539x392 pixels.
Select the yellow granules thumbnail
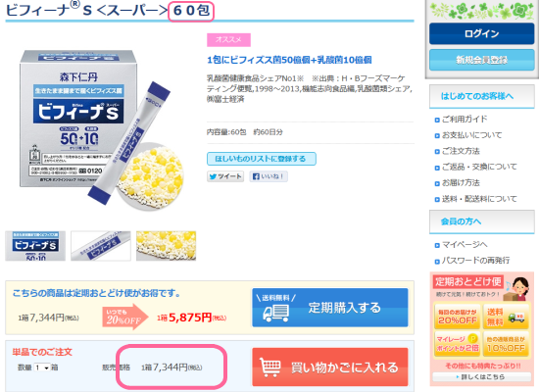[166, 246]
